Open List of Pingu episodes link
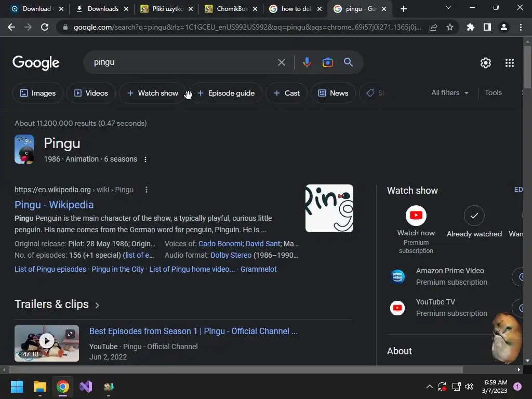This screenshot has height=399, width=532. coord(50,269)
